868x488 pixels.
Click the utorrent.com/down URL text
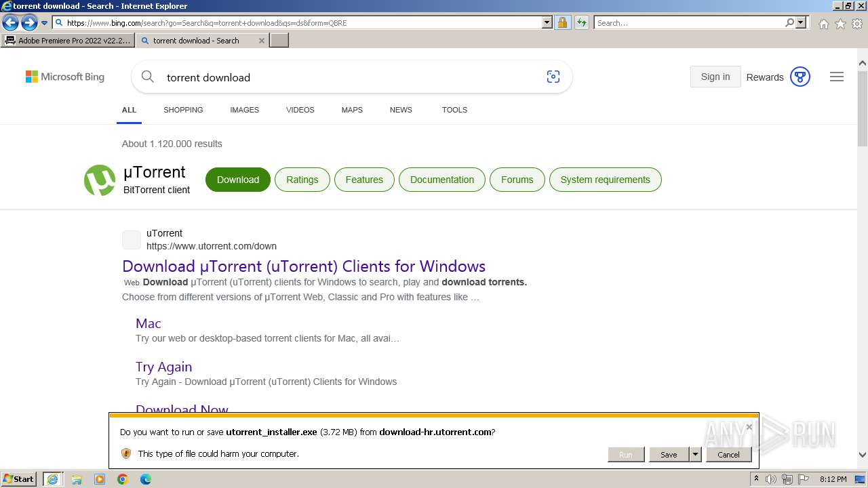pos(212,246)
